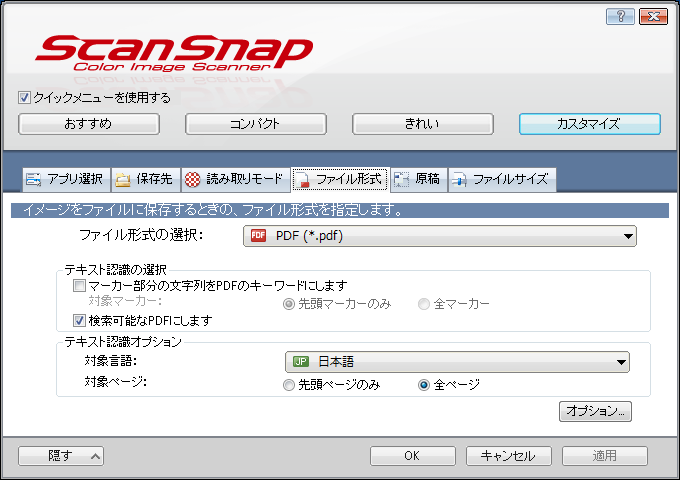The width and height of the screenshot is (680, 480).
Task: Click the ファイル形式 document icon
Action: [x=302, y=180]
